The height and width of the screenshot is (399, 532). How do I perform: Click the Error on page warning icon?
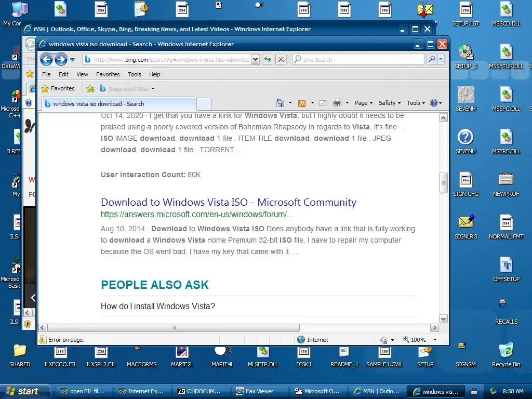[43, 340]
